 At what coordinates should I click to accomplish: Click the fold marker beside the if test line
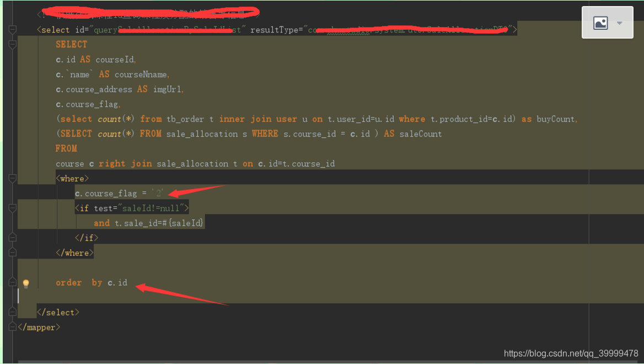coord(12,208)
